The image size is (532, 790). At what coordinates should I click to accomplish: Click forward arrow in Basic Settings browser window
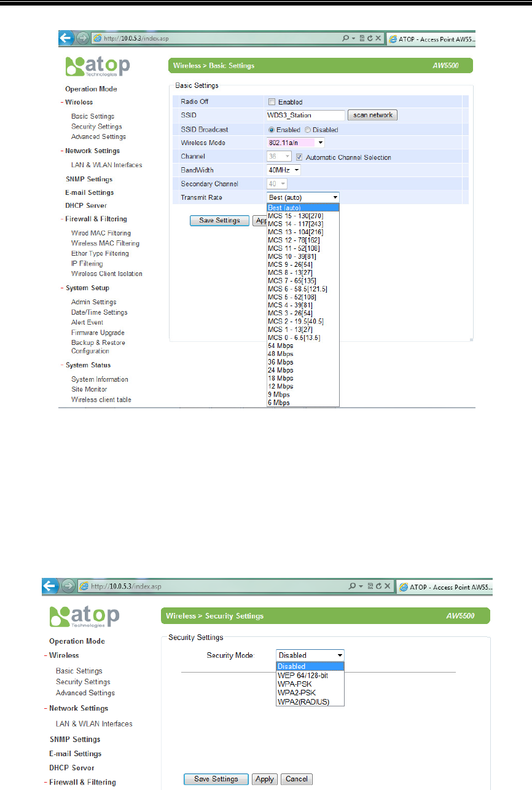coord(82,38)
